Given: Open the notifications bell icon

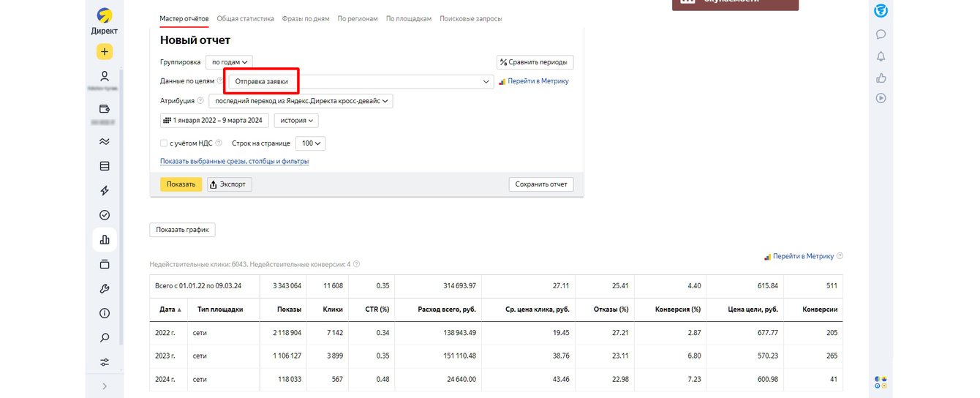Looking at the screenshot, I should click(881, 56).
